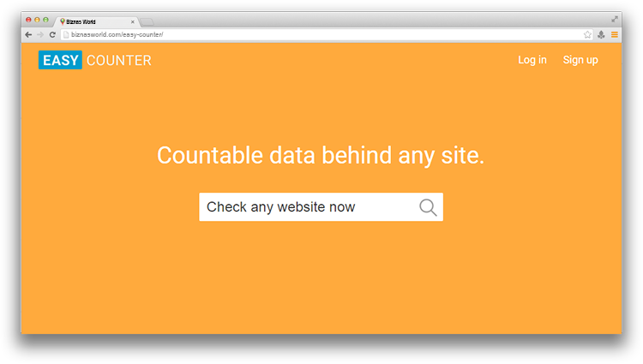
Task: Enter fullscreen with the top-right arrows icon
Action: point(615,19)
